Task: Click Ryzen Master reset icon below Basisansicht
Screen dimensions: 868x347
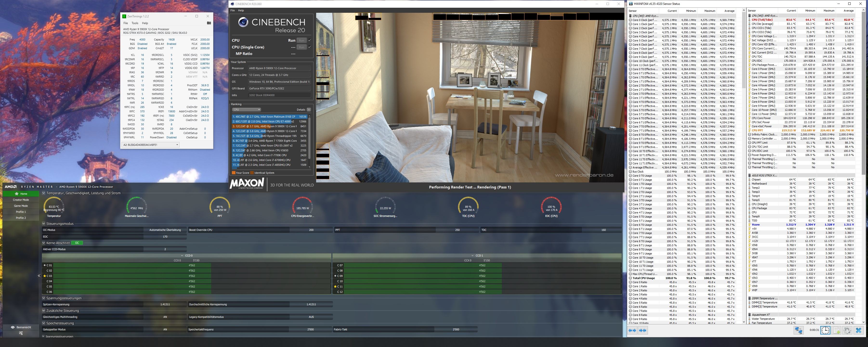Action: tap(21, 333)
